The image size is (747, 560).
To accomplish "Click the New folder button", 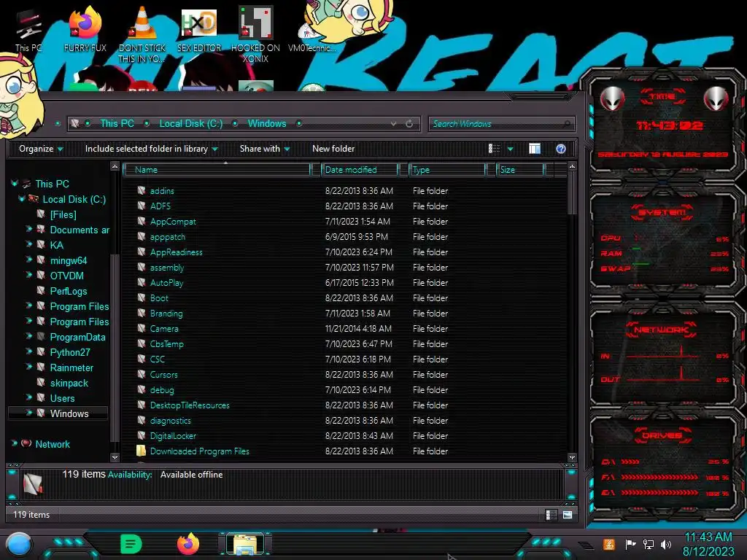I will click(x=333, y=149).
